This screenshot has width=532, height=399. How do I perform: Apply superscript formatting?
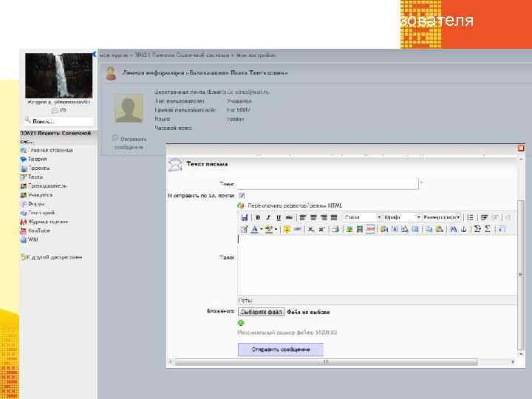[x=321, y=229]
